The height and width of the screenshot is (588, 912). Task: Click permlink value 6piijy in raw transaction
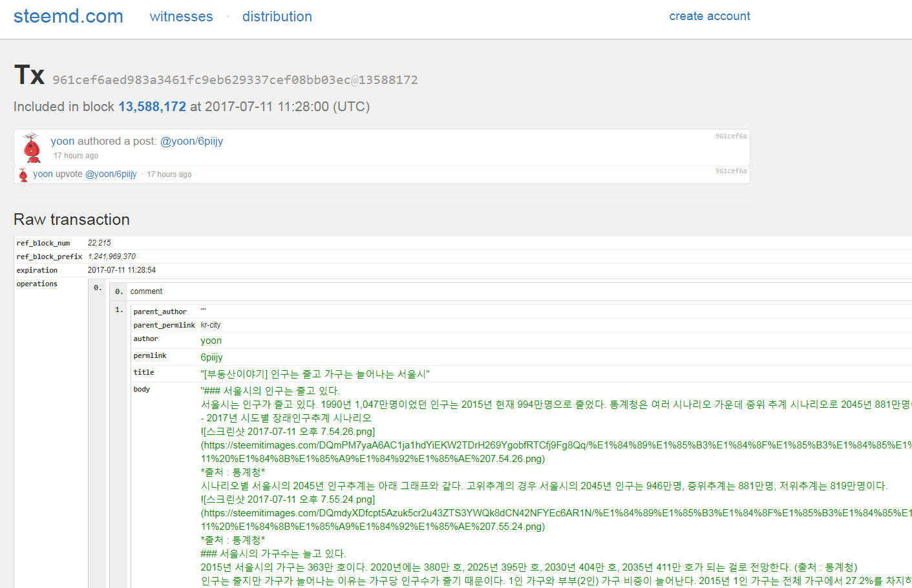211,357
